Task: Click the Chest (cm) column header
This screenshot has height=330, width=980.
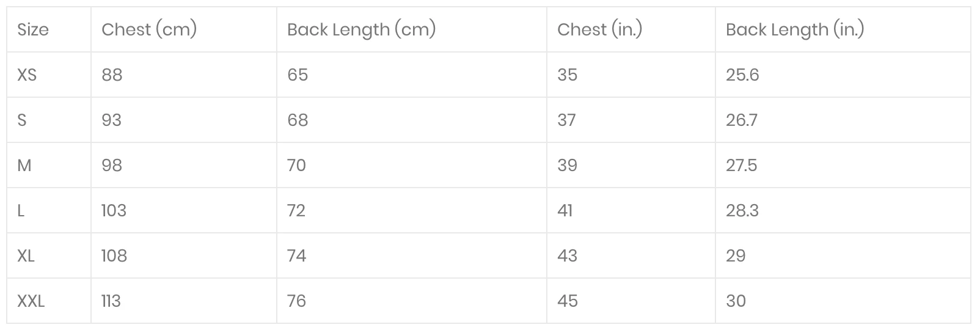Action: (149, 29)
